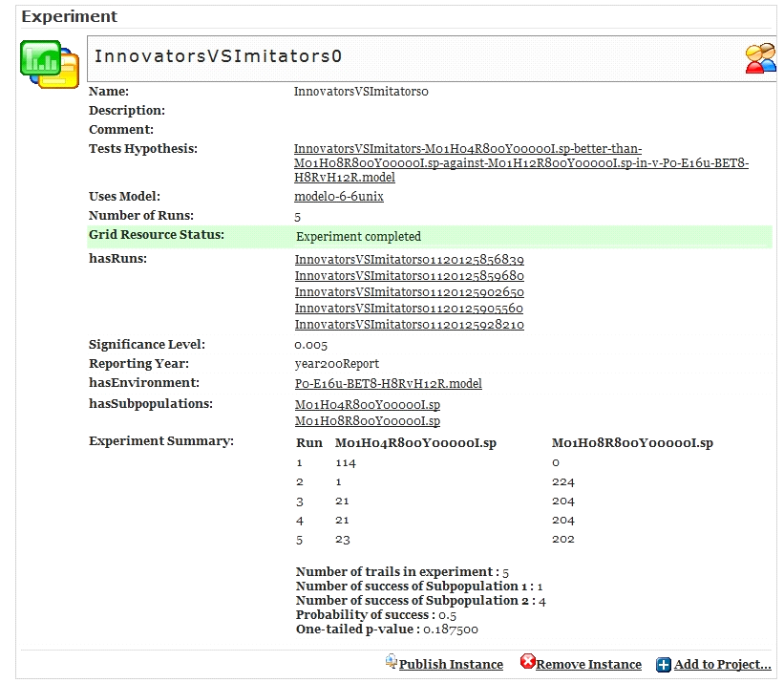Click the Publish Instance icon
The height and width of the screenshot is (683, 784).
(392, 662)
